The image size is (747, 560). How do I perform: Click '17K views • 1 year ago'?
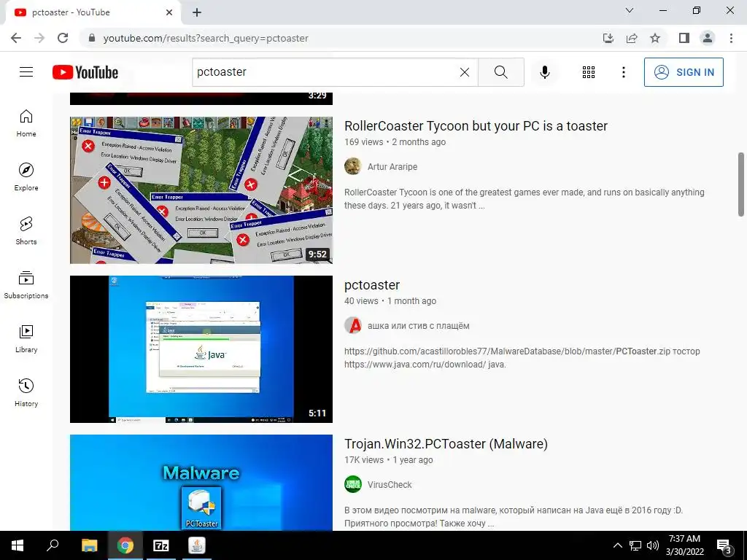pyautogui.click(x=388, y=460)
